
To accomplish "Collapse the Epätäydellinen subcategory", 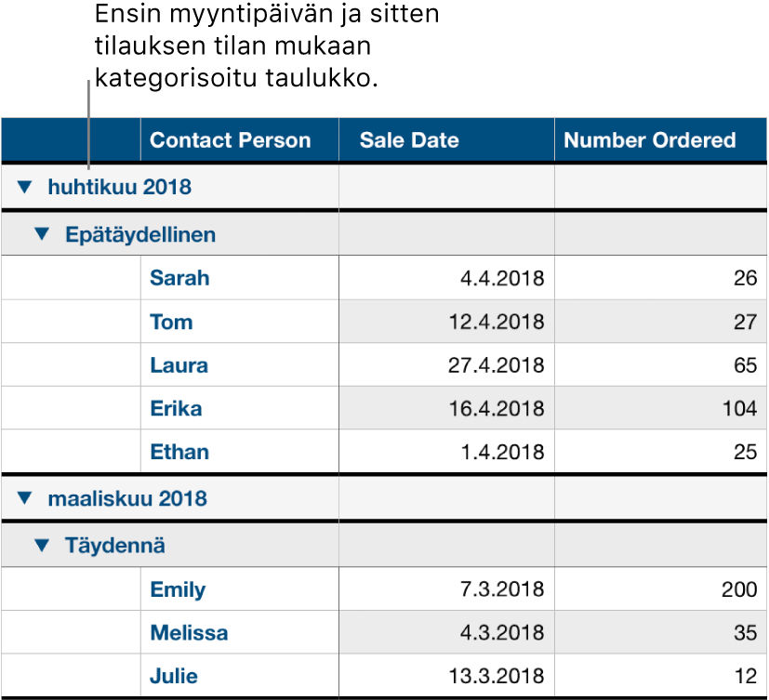I will (x=40, y=234).
